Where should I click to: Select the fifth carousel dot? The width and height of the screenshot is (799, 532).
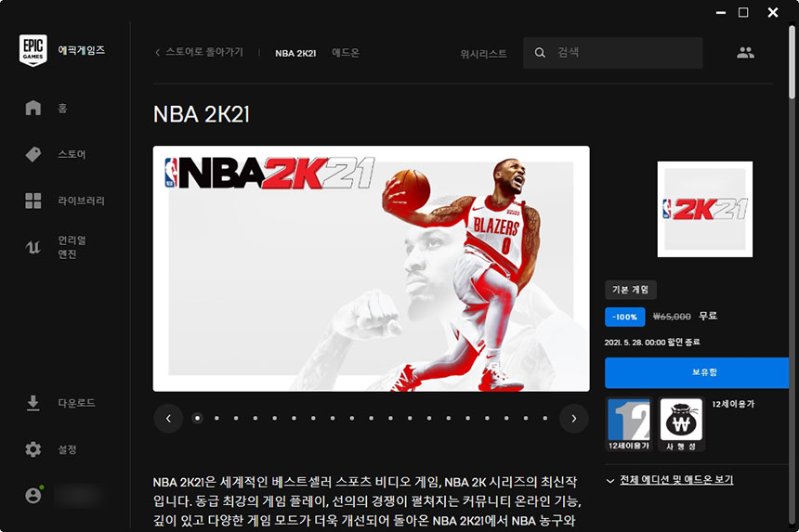pos(275,418)
